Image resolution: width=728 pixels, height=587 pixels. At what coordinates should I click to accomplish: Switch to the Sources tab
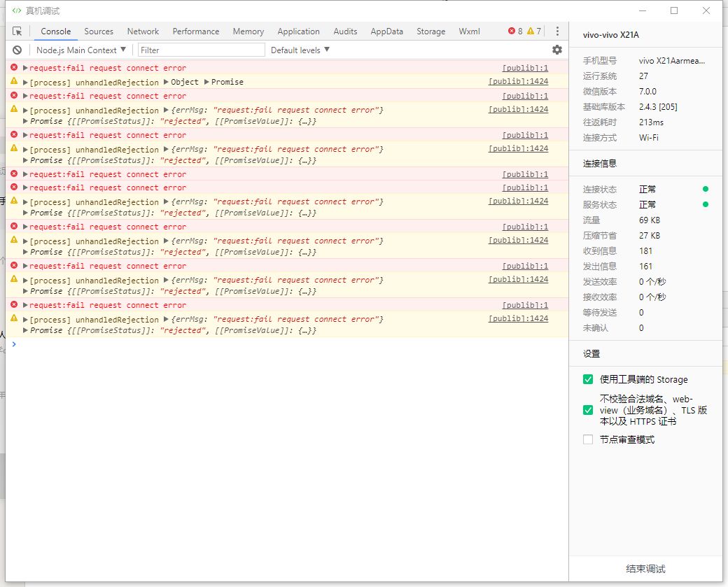coord(99,31)
